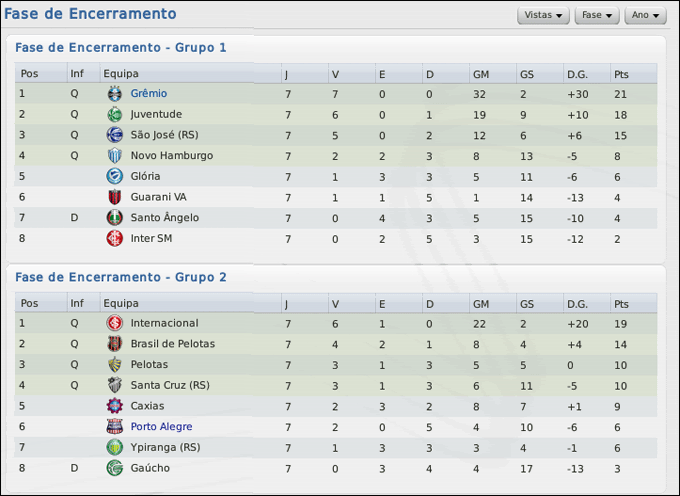Click the Guarani VA club badge
The width and height of the screenshot is (680, 496).
114,197
